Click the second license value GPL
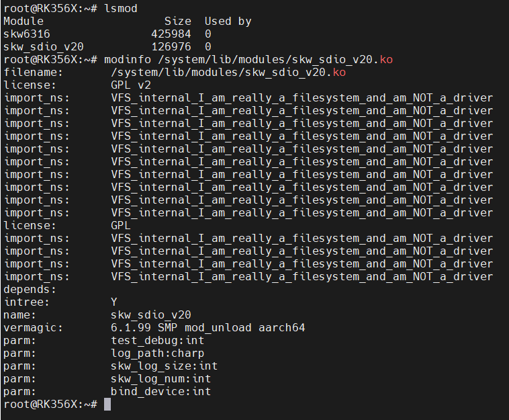Image resolution: width=509 pixels, height=420 pixels. [120, 225]
